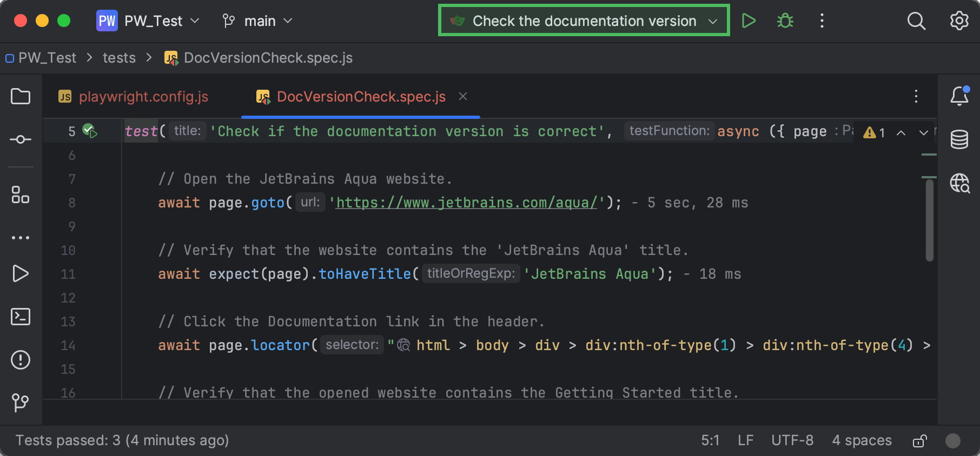Open the Notifications bell
Viewport: 980px width, 456px height.
click(959, 96)
